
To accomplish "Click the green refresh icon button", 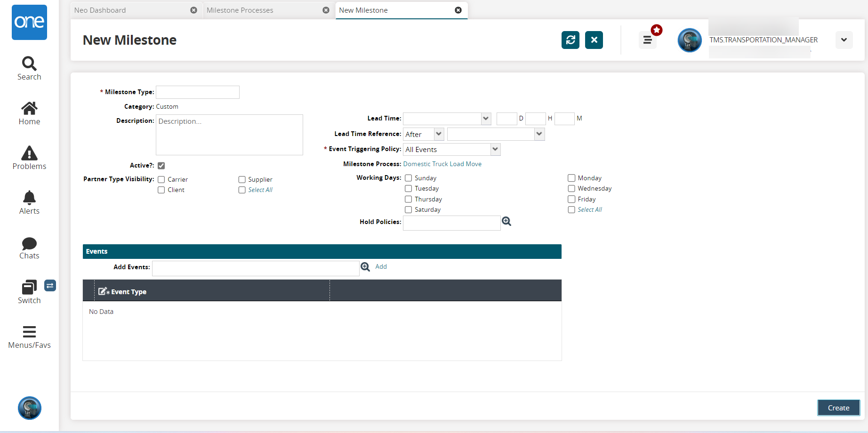I will click(x=570, y=40).
